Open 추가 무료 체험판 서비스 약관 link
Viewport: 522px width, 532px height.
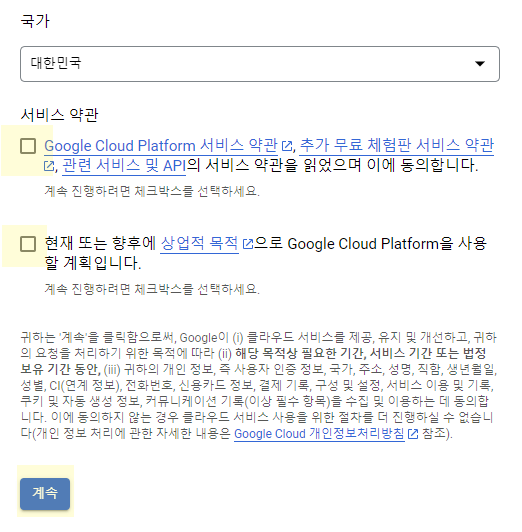point(397,146)
